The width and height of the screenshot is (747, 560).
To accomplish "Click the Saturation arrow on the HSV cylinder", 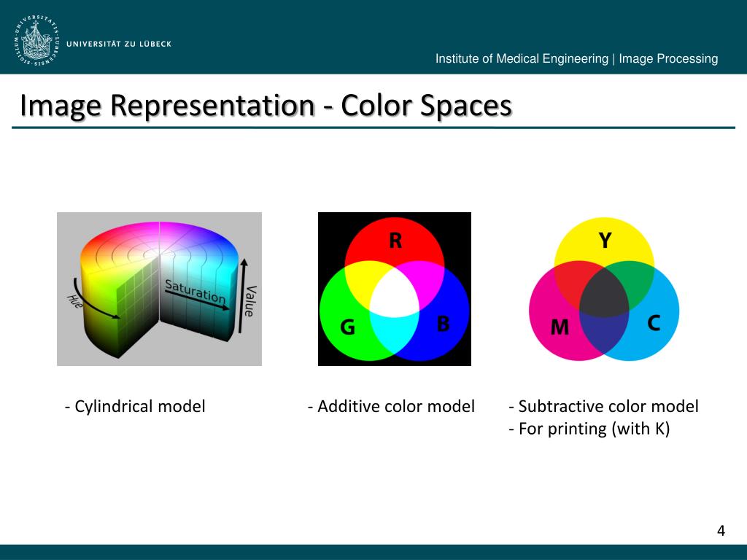I will coord(196,294).
